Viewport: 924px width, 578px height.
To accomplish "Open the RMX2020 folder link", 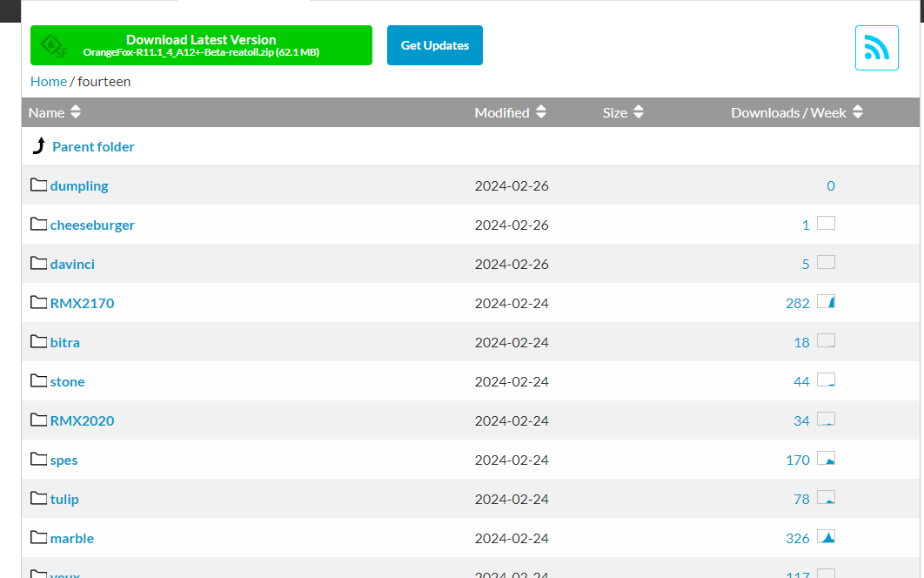I will coord(82,420).
